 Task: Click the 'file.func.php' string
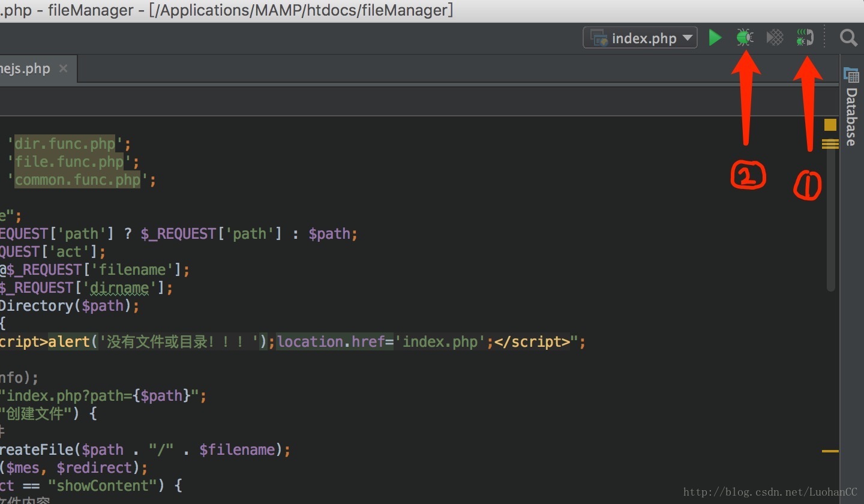point(70,162)
